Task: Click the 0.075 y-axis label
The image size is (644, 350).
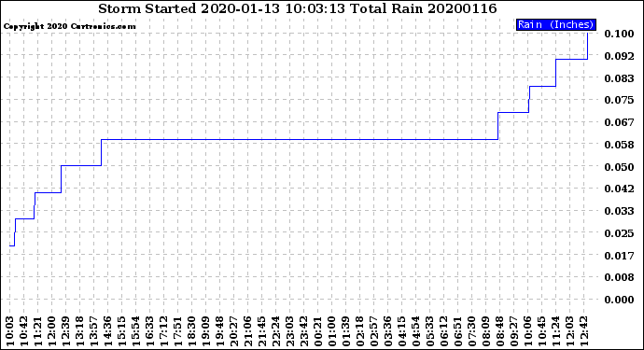Action: click(x=619, y=100)
